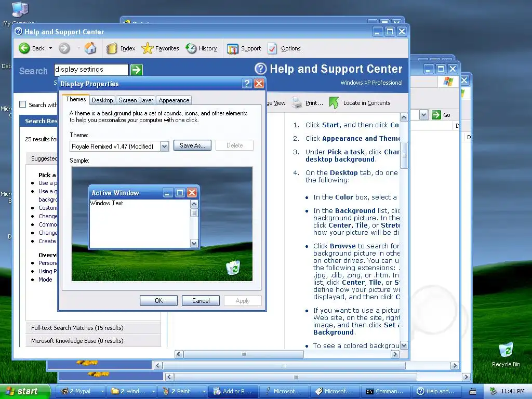Switch to the Screen Saver tab

136,100
